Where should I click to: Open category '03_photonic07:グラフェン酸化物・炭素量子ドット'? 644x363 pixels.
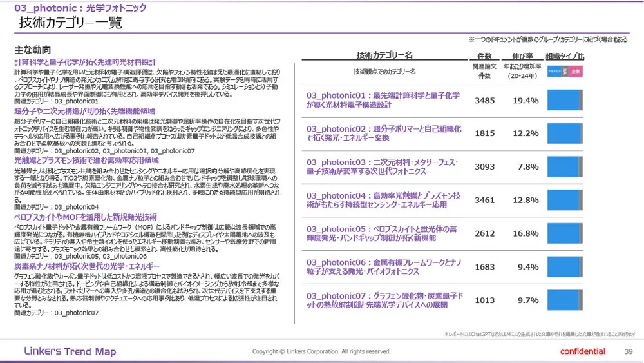pyautogui.click(x=385, y=300)
